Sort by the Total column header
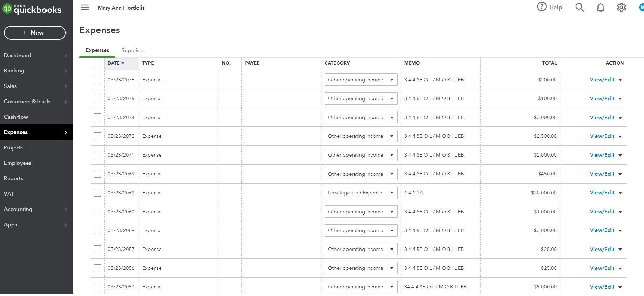The image size is (644, 296). point(549,63)
